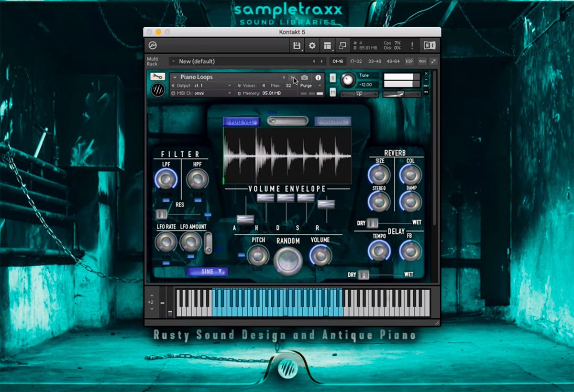Mute the instrument with the M button
This screenshot has width=574, height=392.
333,92
